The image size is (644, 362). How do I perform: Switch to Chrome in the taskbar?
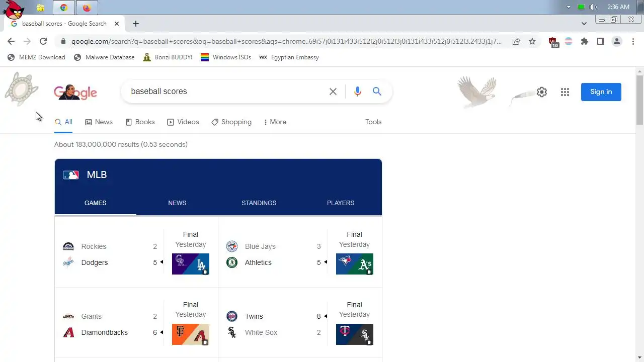click(63, 8)
